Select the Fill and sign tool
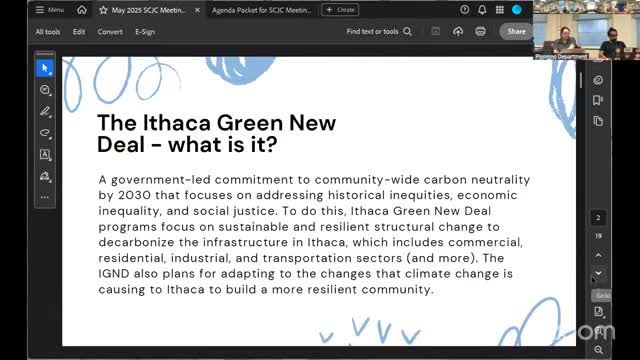 coord(45,176)
